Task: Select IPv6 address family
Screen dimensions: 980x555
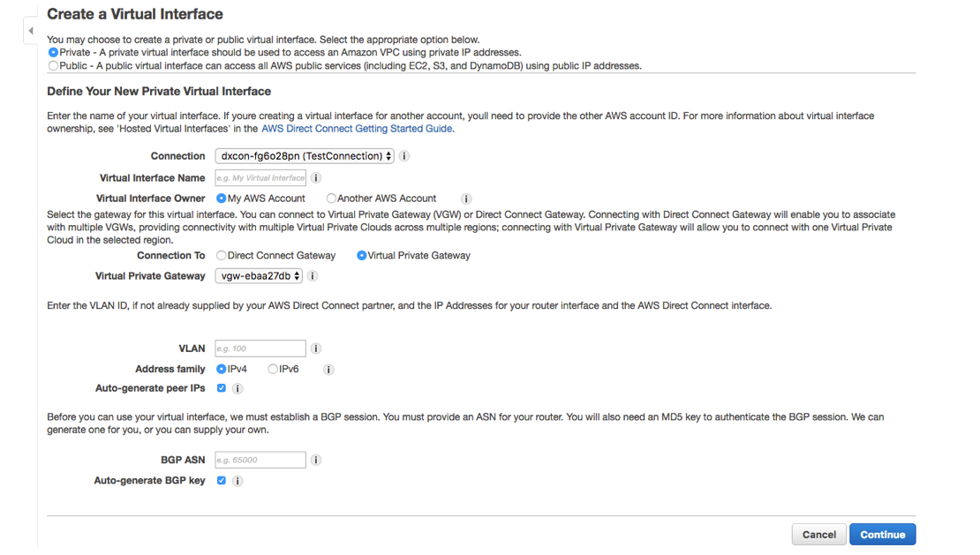Action: [273, 370]
